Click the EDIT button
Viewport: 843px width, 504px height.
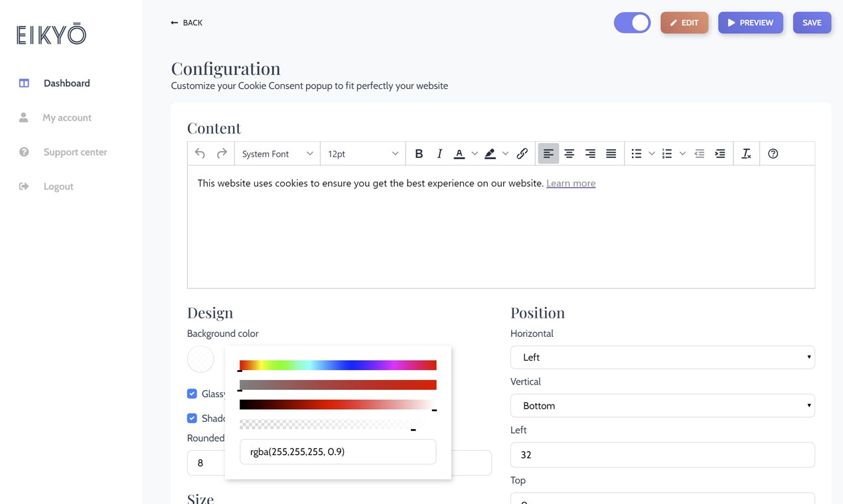tap(684, 23)
